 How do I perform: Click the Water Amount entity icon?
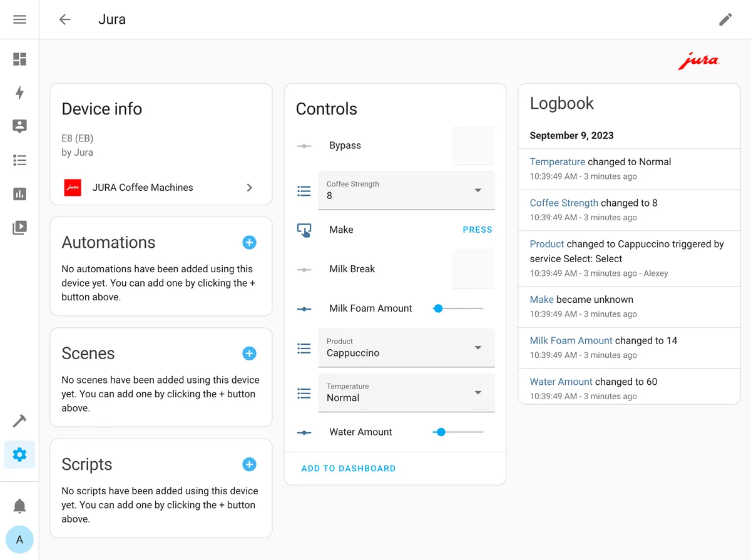point(304,432)
